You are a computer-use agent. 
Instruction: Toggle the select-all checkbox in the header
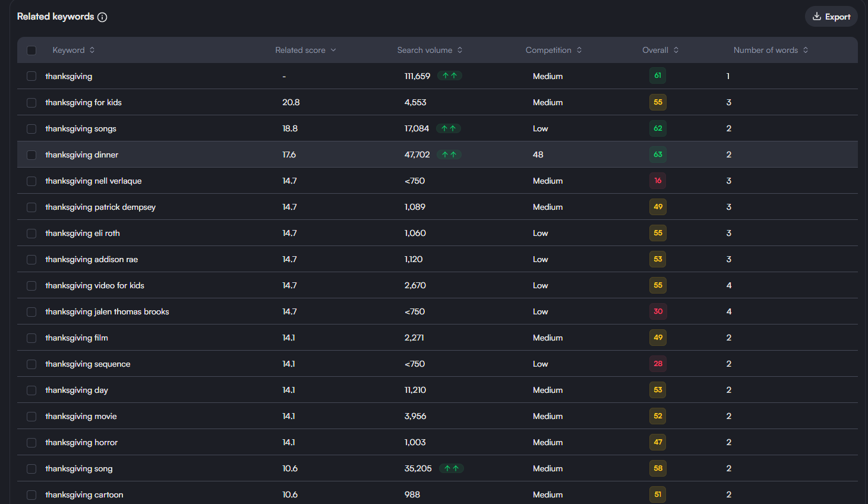pos(31,51)
